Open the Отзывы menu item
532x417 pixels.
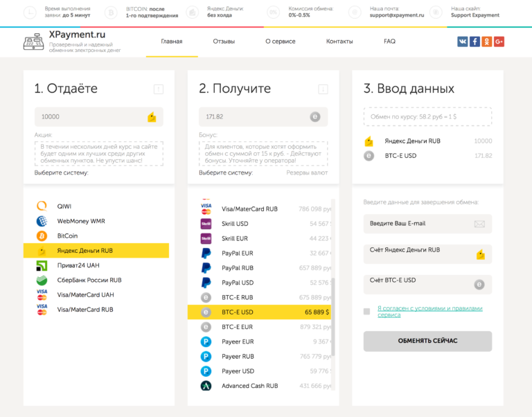tap(224, 42)
